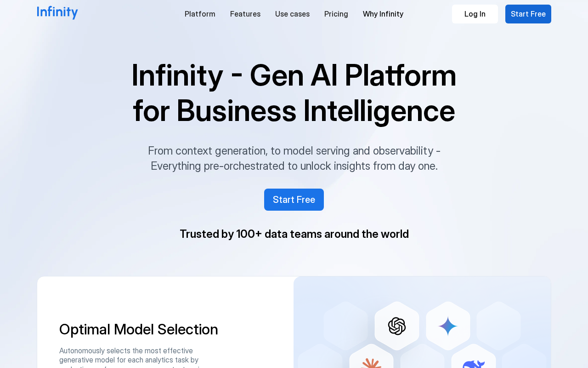Navigate to the Pricing page
Screen dimensions: 588x368
(336, 14)
